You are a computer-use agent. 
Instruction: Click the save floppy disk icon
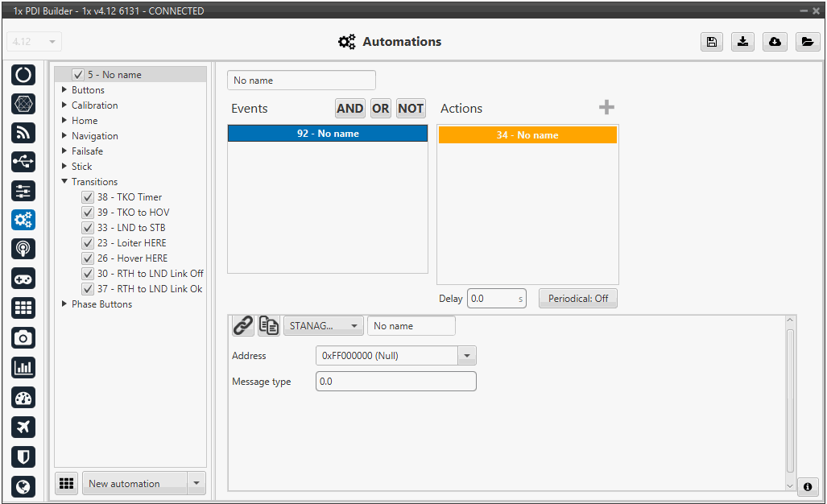[711, 43]
